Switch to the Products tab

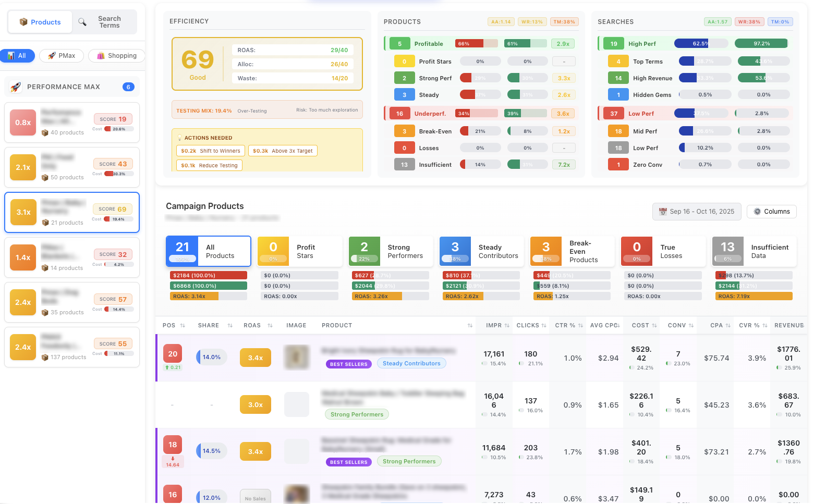pyautogui.click(x=40, y=22)
